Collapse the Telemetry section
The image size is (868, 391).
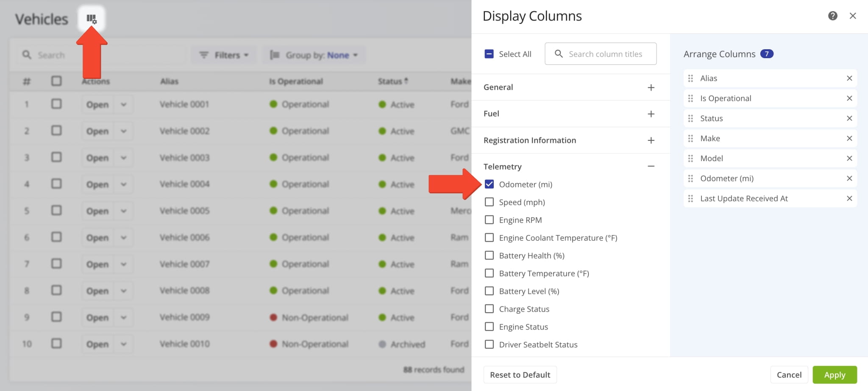coord(651,166)
